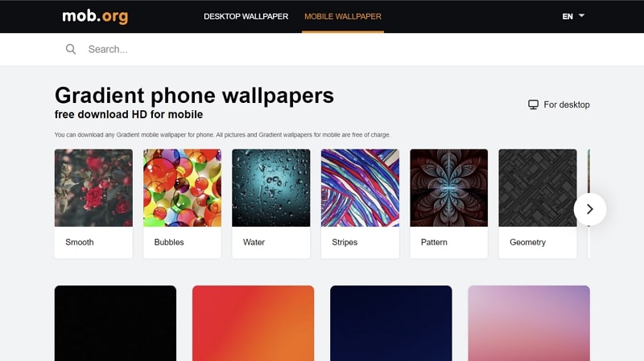
Task: Focus the Search input field
Action: [336, 49]
